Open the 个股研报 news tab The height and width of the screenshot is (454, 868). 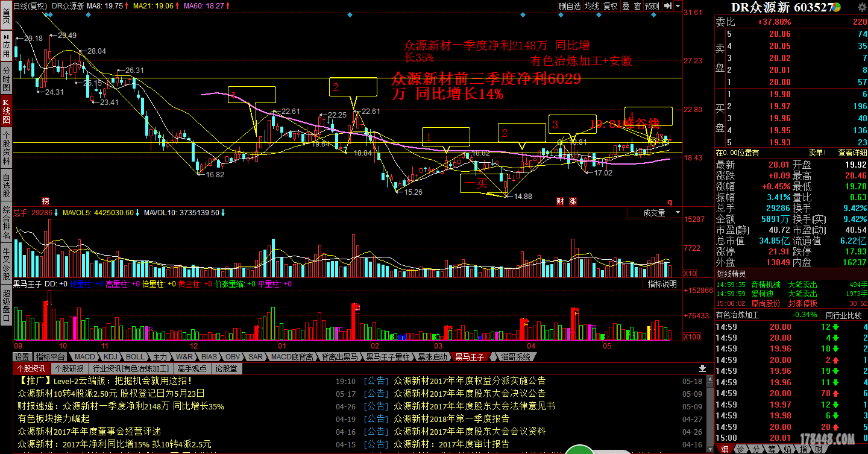point(69,368)
